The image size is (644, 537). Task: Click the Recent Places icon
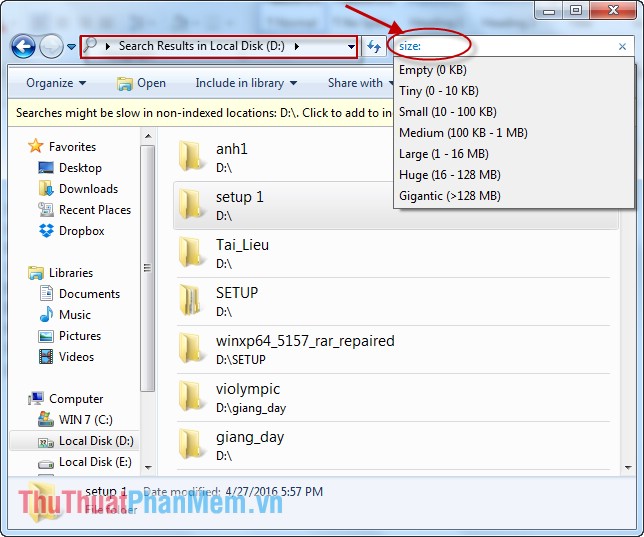tap(46, 209)
